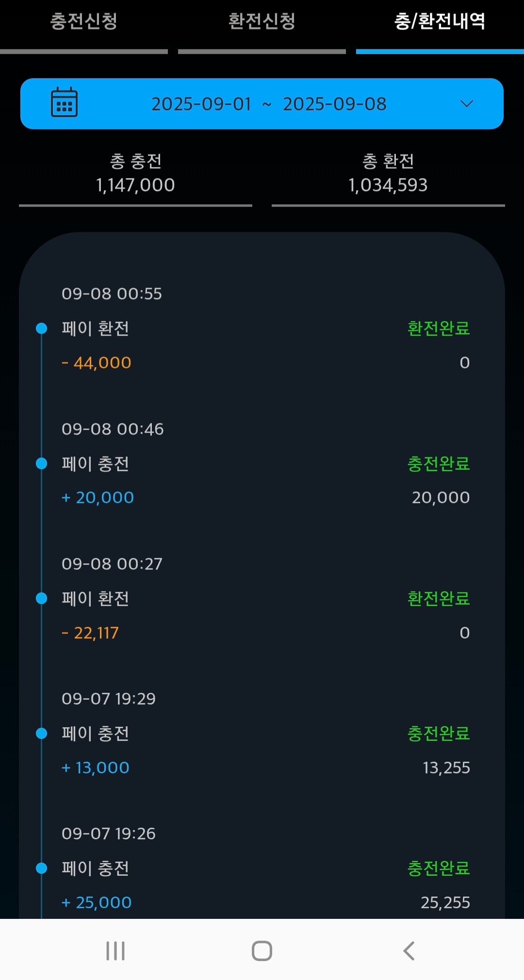Viewport: 524px width, 980px height.
Task: Tap 충전완료 status on 09-08 00:46 entry
Action: coord(438,464)
